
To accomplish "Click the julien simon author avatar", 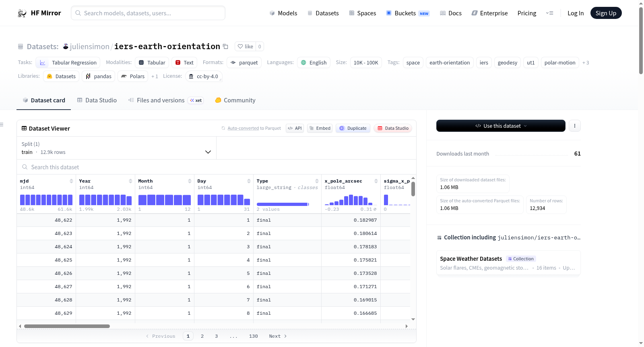I will 66,46.
